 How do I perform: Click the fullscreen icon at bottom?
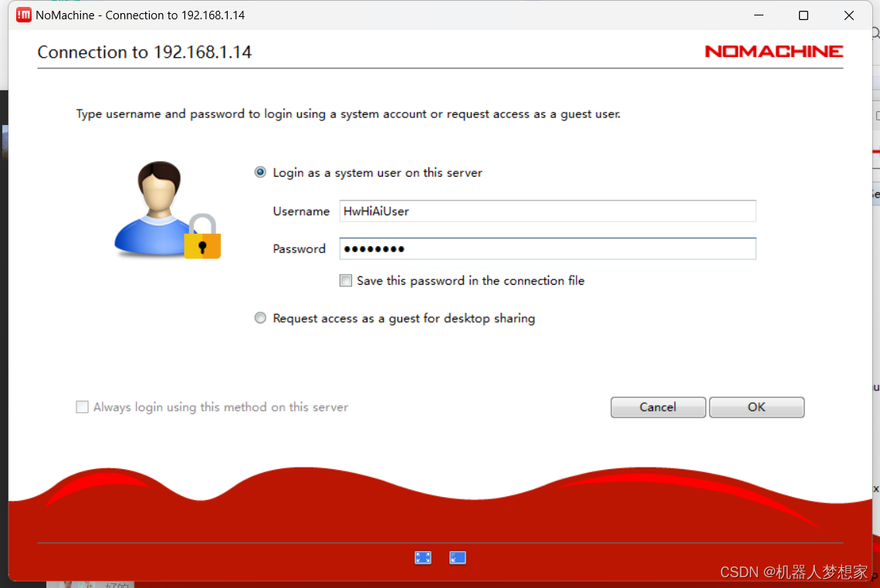[422, 557]
